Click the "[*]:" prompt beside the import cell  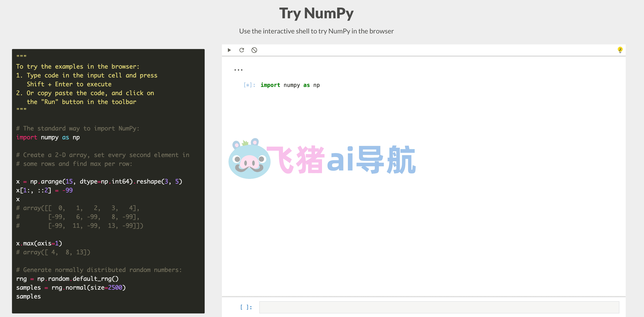coord(249,85)
